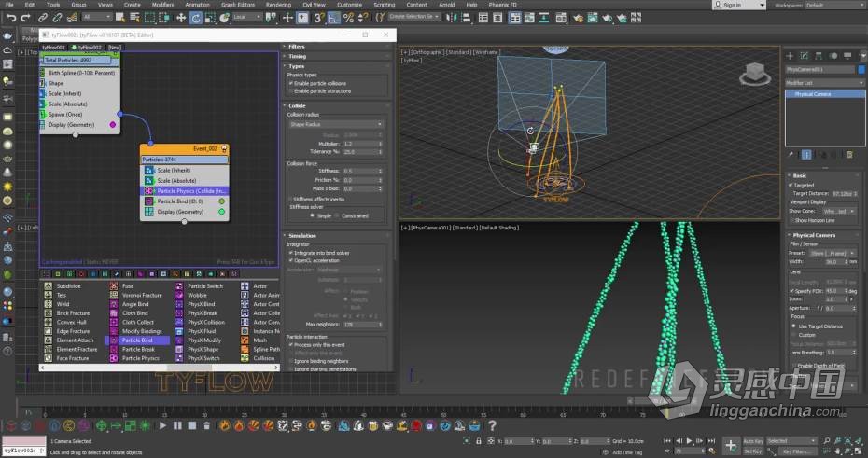Select Particle Bind operator in Event_002
Screen dimensions: 868x458
click(x=185, y=201)
